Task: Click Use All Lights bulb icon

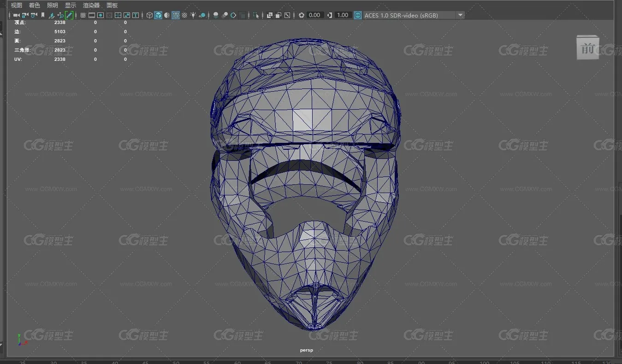Action: pos(193,15)
